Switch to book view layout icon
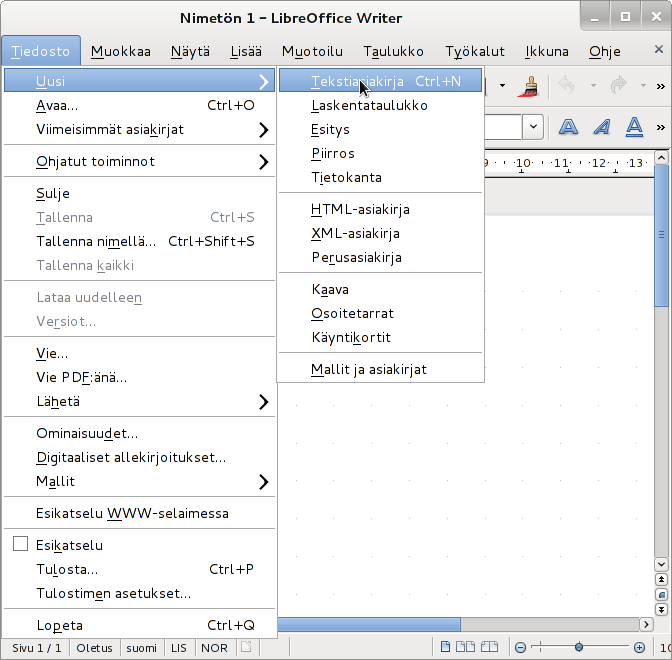The image size is (672, 660). pyautogui.click(x=489, y=647)
